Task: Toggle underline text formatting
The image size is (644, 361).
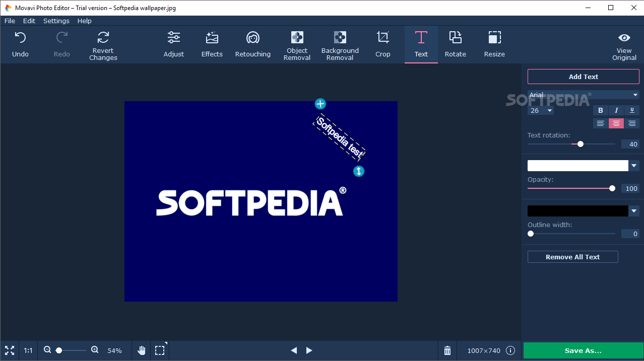Action: pos(632,110)
